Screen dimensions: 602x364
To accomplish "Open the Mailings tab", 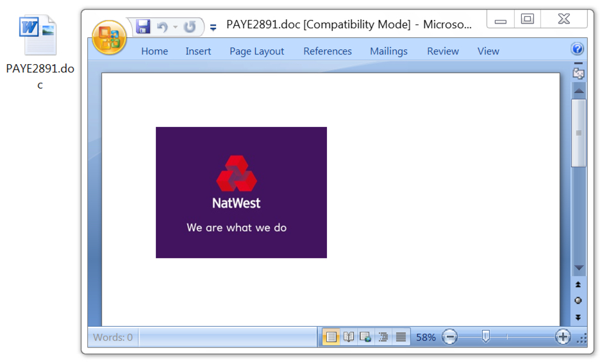I will coord(389,51).
